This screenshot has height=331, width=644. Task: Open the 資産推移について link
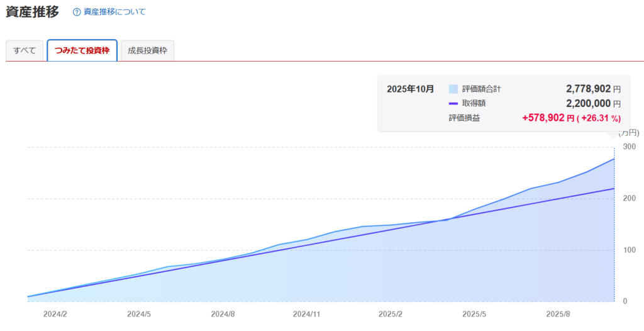pos(114,12)
